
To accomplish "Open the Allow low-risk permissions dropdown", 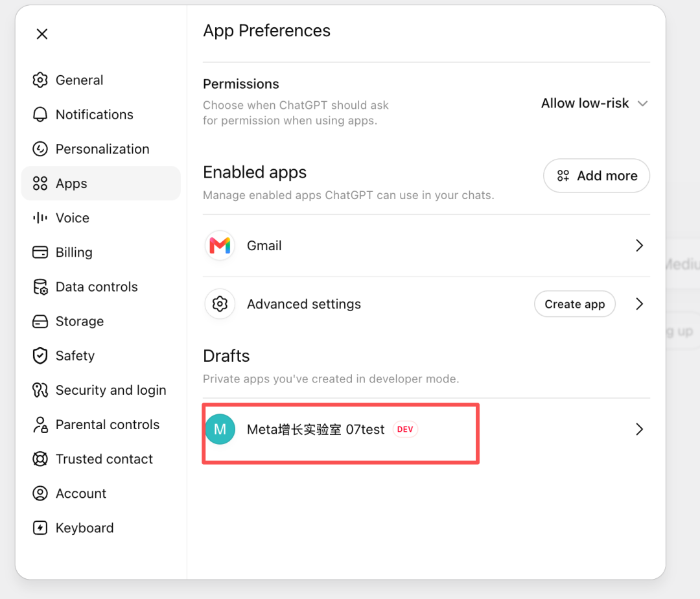I will click(x=594, y=104).
